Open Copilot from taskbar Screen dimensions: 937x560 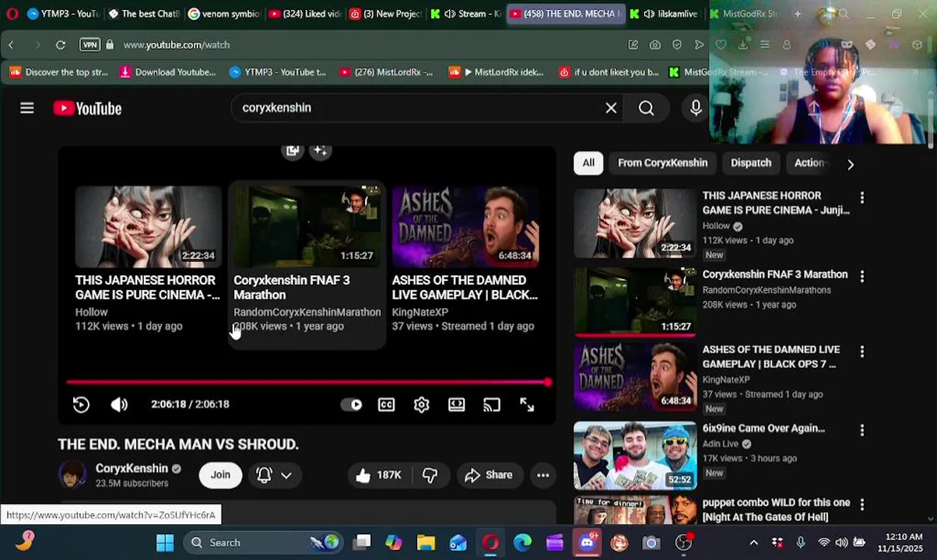394,543
